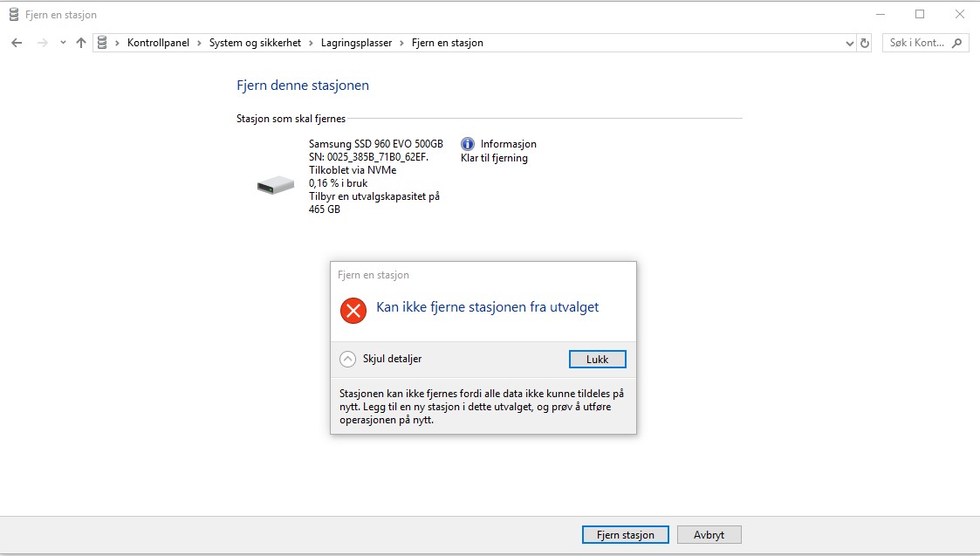Click the search magnifier icon

pyautogui.click(x=957, y=43)
